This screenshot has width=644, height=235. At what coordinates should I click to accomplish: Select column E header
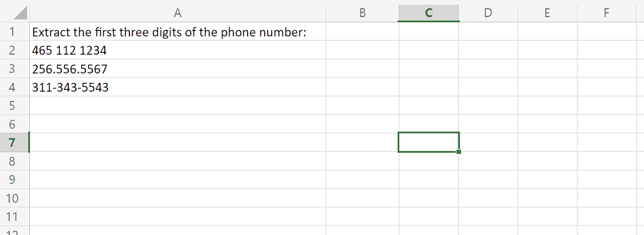[x=547, y=12]
